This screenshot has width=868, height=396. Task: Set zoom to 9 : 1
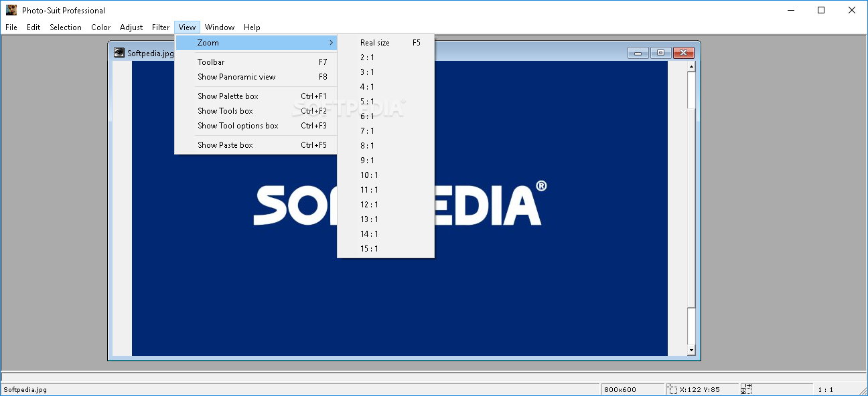(386, 161)
